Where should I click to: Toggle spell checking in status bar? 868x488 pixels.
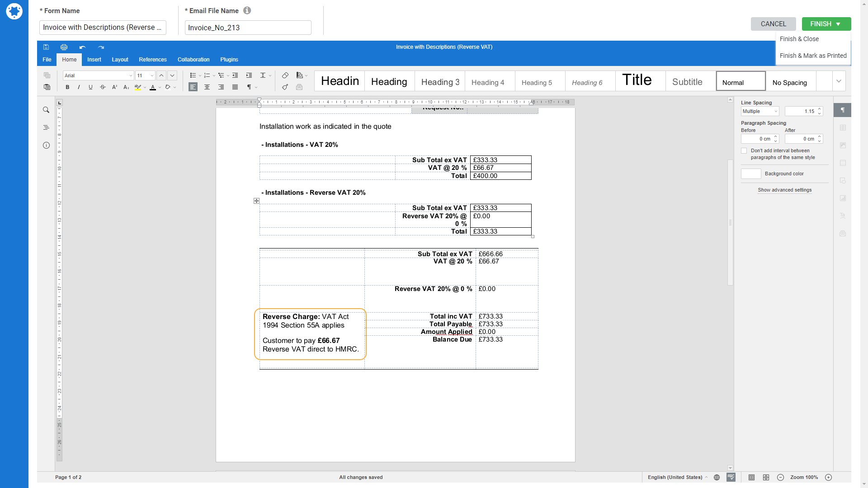point(731,477)
